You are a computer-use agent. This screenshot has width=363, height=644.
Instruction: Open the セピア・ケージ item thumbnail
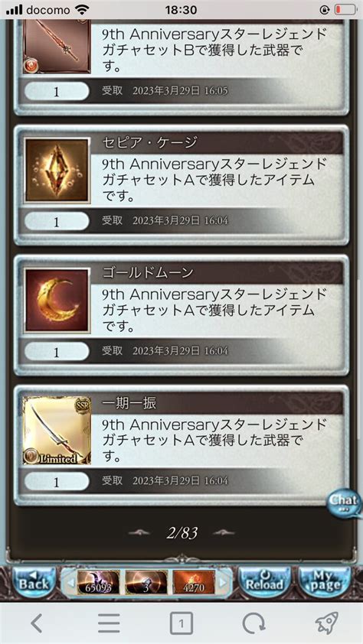[x=57, y=171]
